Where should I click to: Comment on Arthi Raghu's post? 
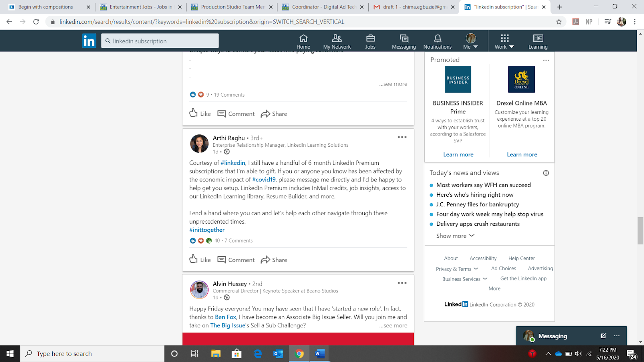pyautogui.click(x=236, y=260)
